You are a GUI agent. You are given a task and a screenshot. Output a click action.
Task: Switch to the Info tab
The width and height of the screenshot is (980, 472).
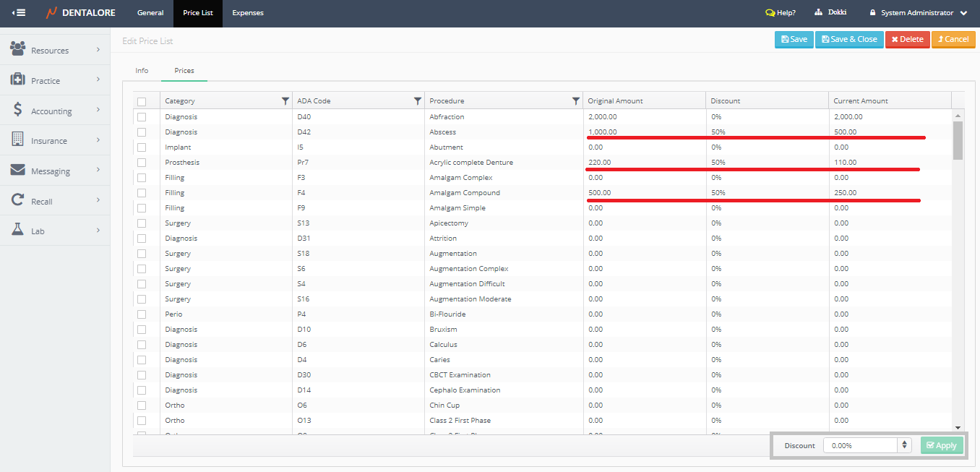(142, 71)
